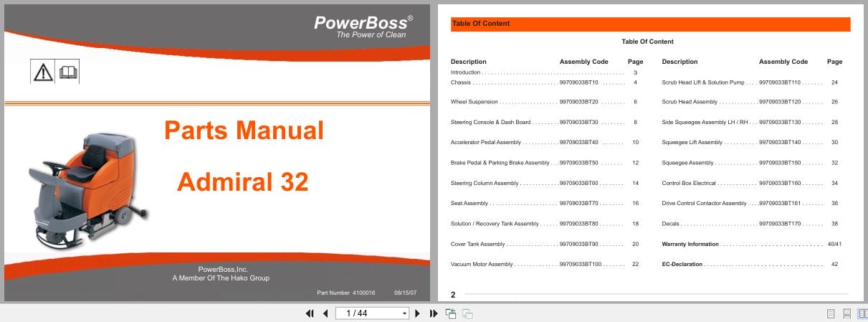868x322 pixels.
Task: Click assembly code 99709033BT100
Action: (581, 265)
